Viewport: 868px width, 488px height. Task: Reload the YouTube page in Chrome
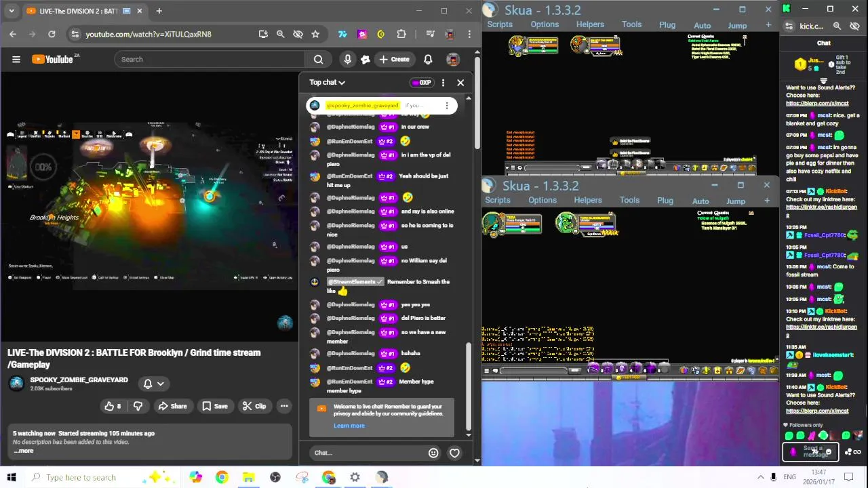52,34
